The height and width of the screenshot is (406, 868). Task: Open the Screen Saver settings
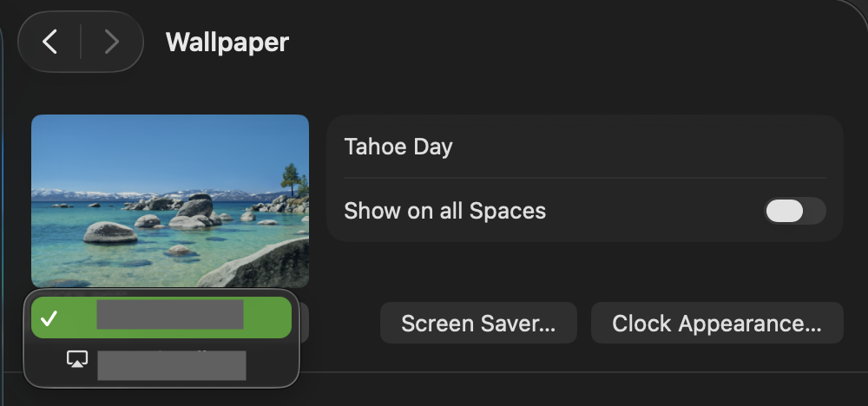coord(478,324)
